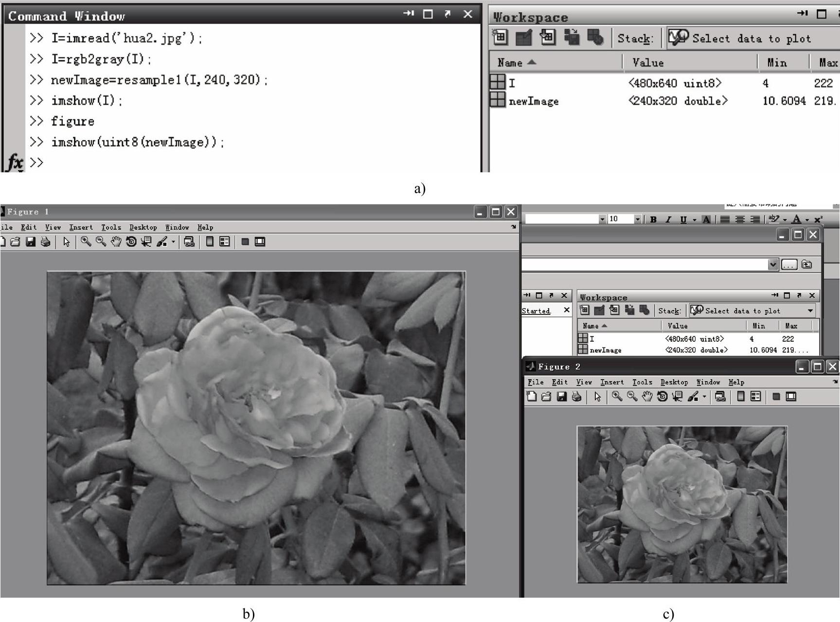840x622 pixels.
Task: Choose the Brush tool in Figure 1
Action: (161, 241)
